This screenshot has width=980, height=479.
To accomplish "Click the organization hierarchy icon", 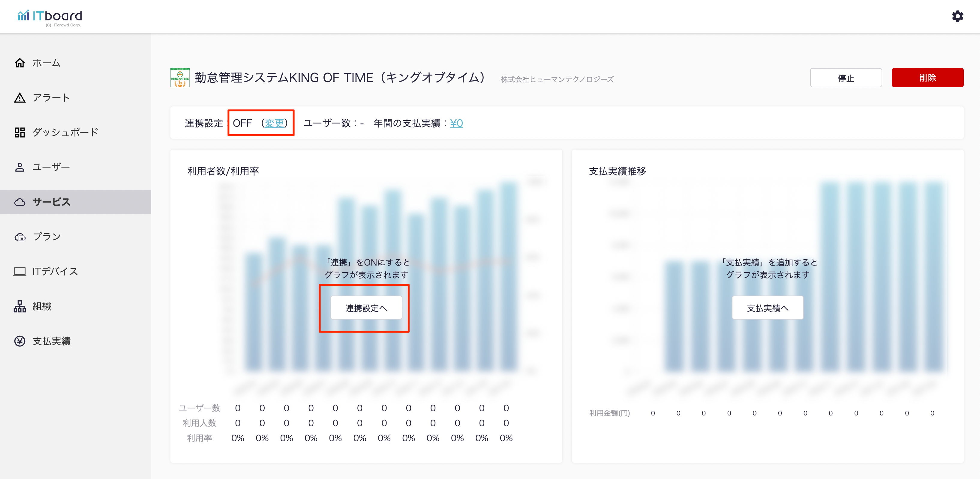I will click(x=20, y=306).
